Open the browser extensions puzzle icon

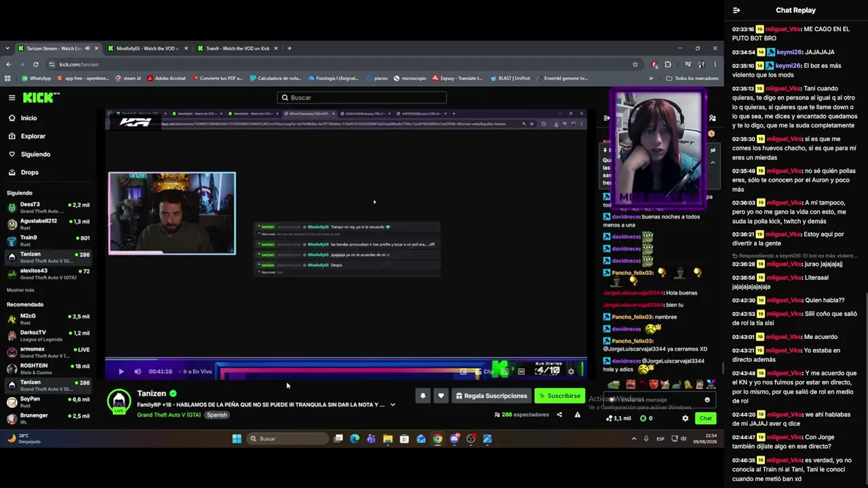668,64
